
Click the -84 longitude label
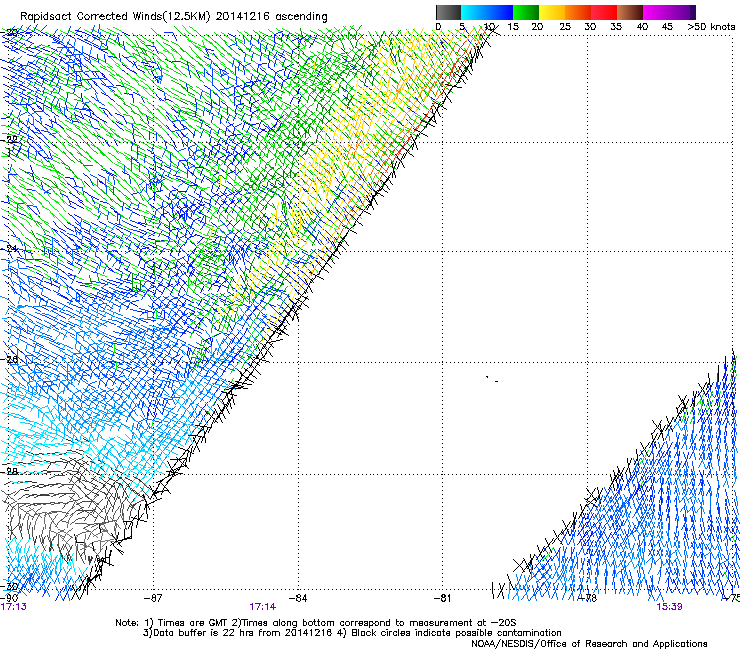(x=297, y=598)
